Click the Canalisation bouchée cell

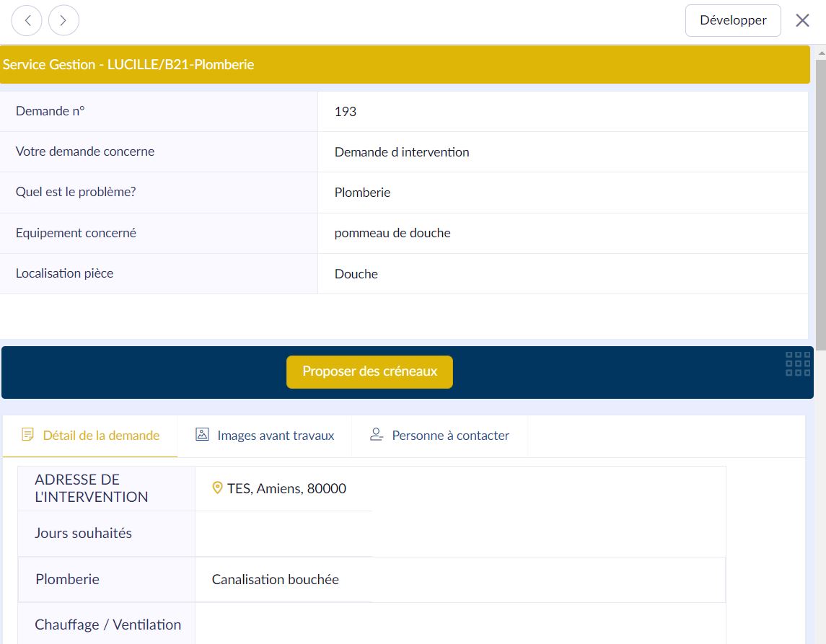[x=276, y=579]
